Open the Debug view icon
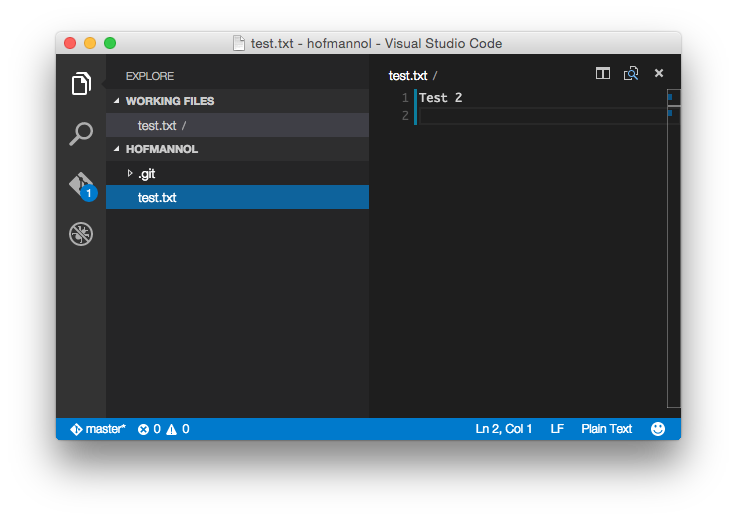 click(x=81, y=234)
